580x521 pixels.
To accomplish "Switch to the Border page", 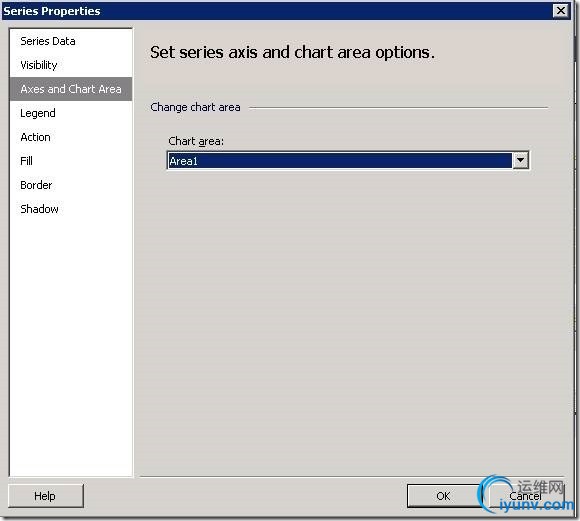I will point(70,185).
